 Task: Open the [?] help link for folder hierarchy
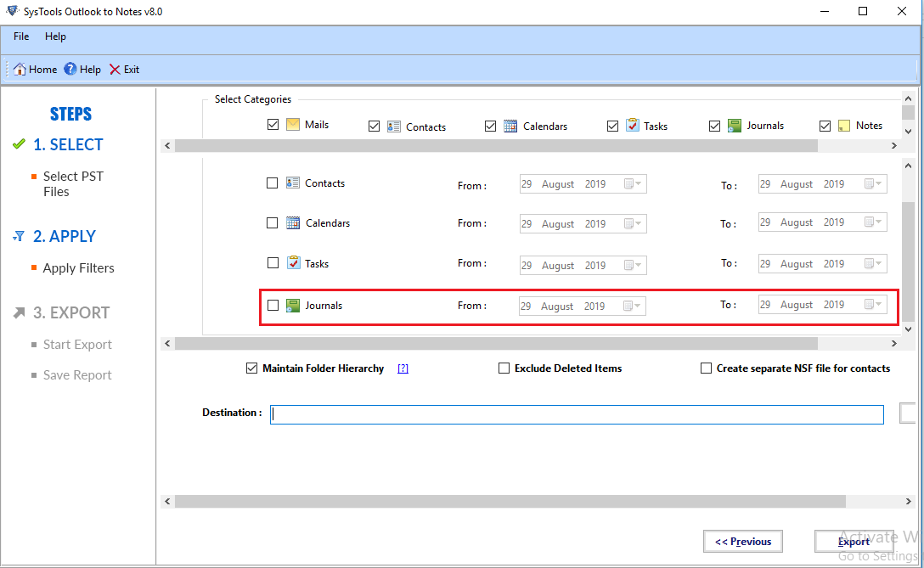click(x=403, y=368)
